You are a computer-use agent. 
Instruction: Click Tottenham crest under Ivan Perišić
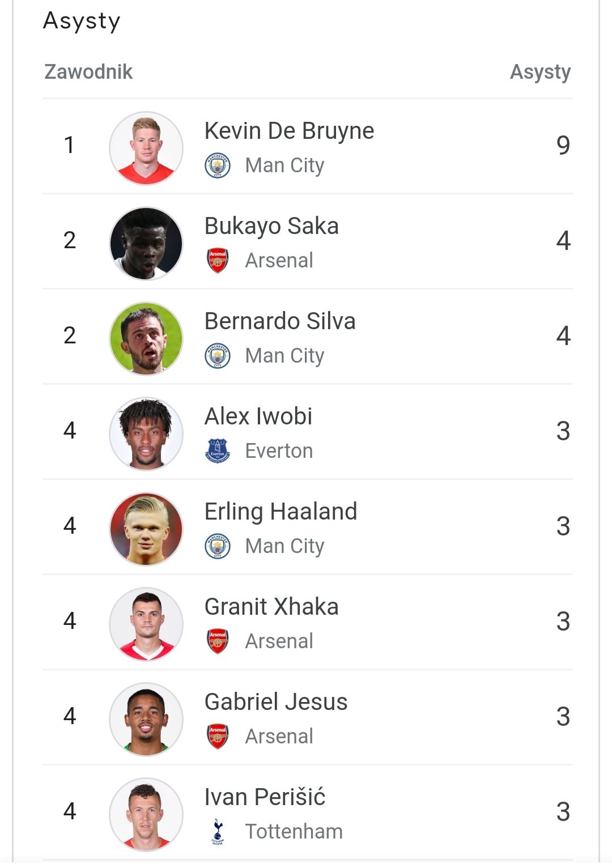[x=218, y=832]
